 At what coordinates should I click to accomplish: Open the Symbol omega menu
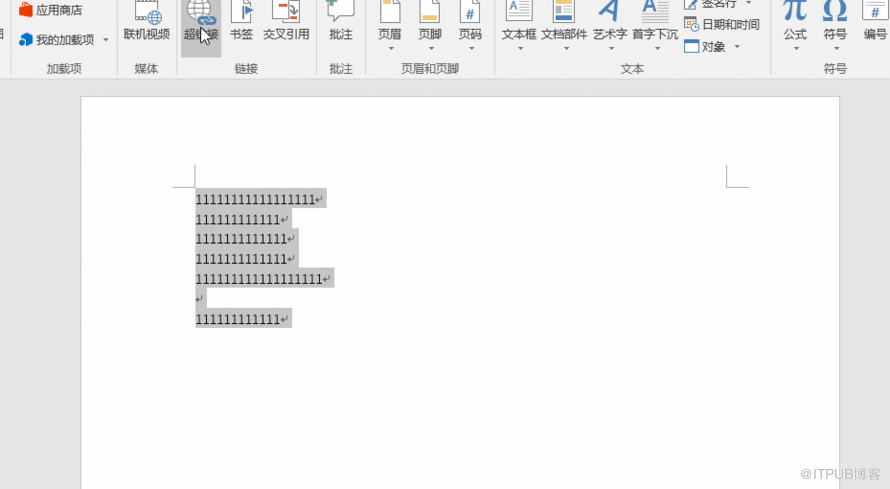click(835, 21)
